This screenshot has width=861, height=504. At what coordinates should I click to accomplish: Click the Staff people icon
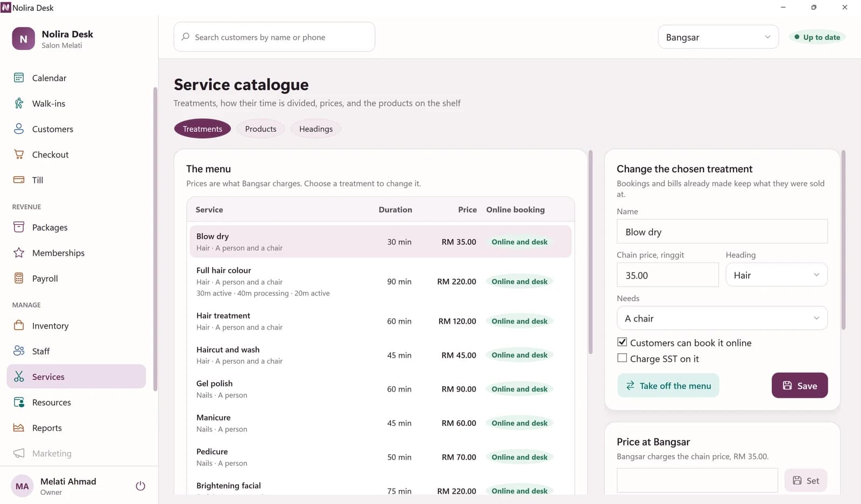[19, 351]
